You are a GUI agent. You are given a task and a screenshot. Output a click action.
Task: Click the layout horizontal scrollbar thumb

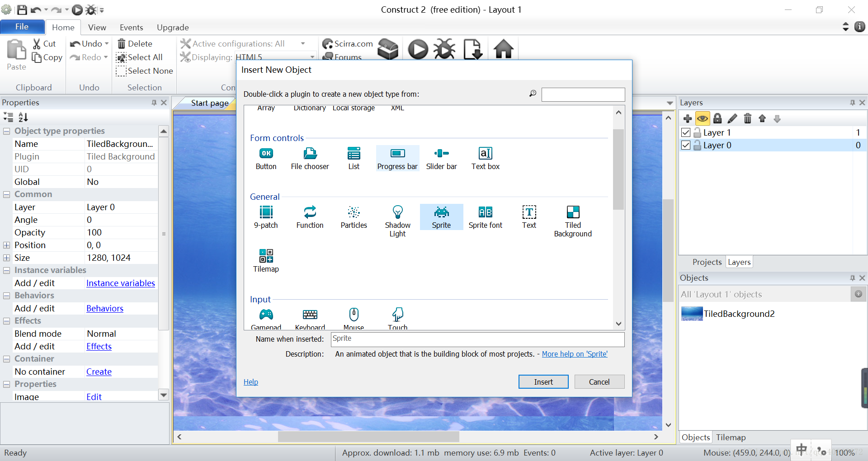point(368,437)
